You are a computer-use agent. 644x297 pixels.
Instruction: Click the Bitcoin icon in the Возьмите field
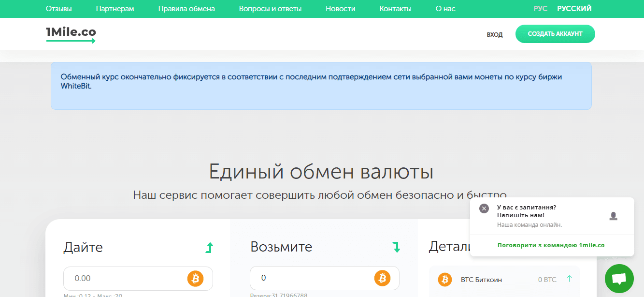[382, 278]
